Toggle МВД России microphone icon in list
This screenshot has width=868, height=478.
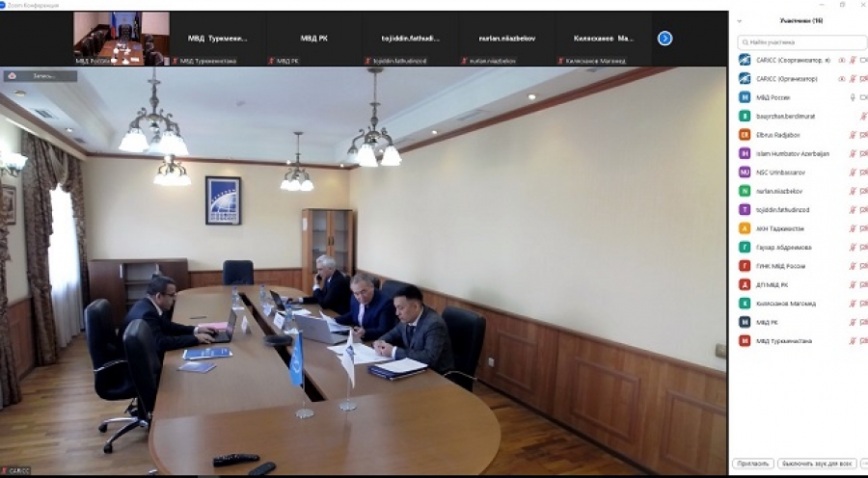click(x=853, y=97)
